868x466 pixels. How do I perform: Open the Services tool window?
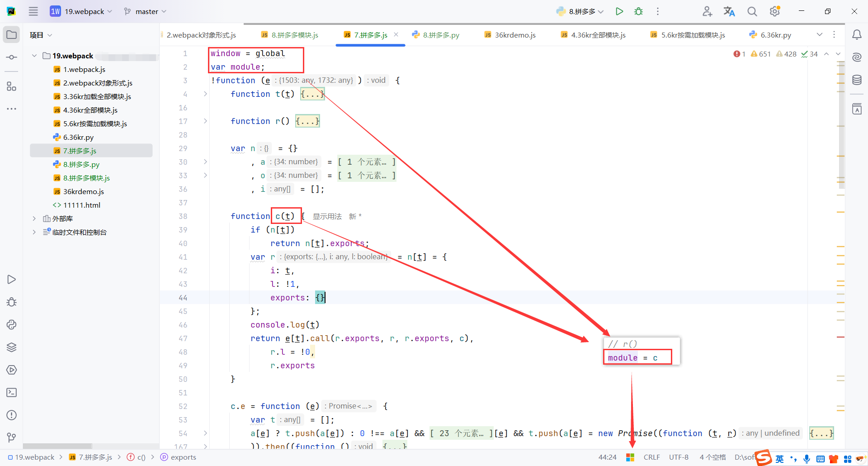[11, 347]
